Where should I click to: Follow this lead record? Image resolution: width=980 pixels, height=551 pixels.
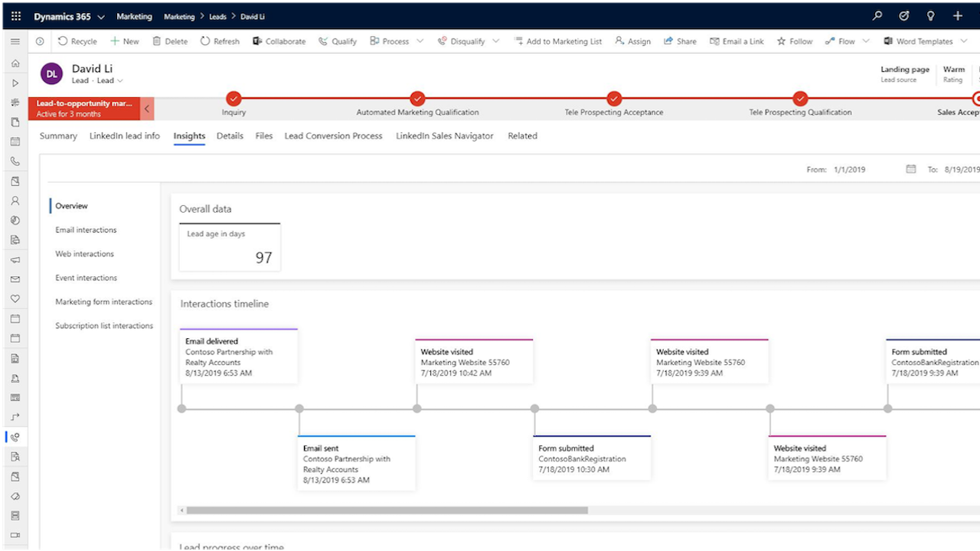tap(795, 41)
